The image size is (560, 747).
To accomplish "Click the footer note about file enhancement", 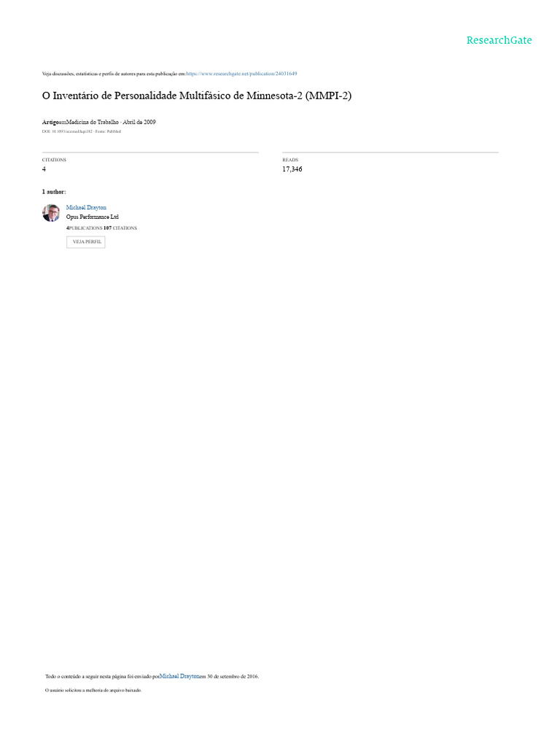I will [93, 690].
